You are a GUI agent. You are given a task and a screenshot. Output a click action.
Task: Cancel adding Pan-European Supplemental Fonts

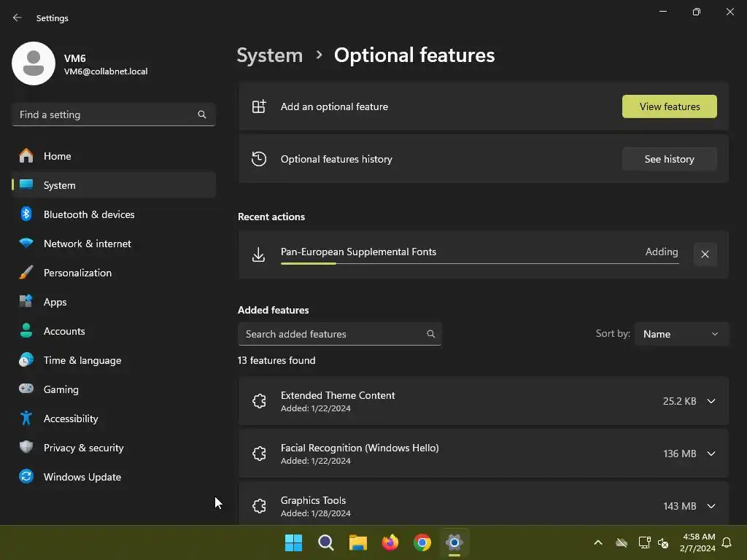[x=705, y=254]
